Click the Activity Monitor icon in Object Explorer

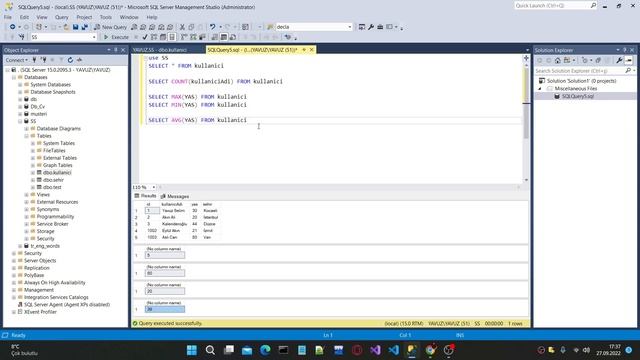coord(79,60)
